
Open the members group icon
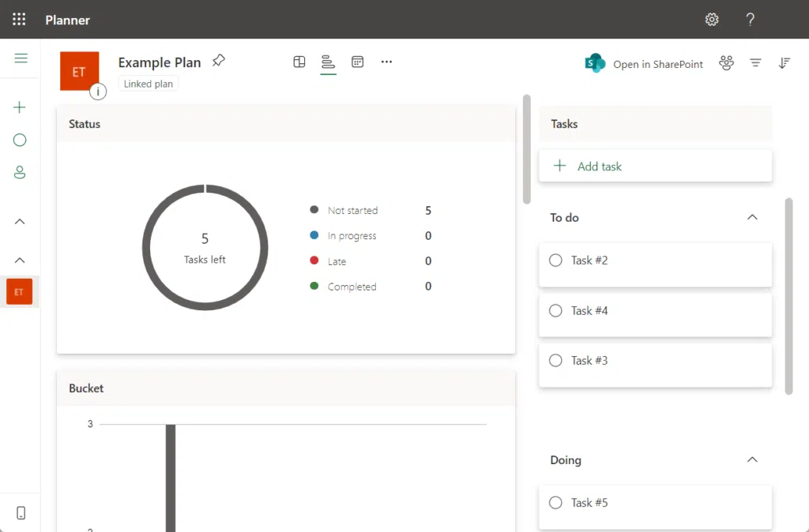(727, 63)
